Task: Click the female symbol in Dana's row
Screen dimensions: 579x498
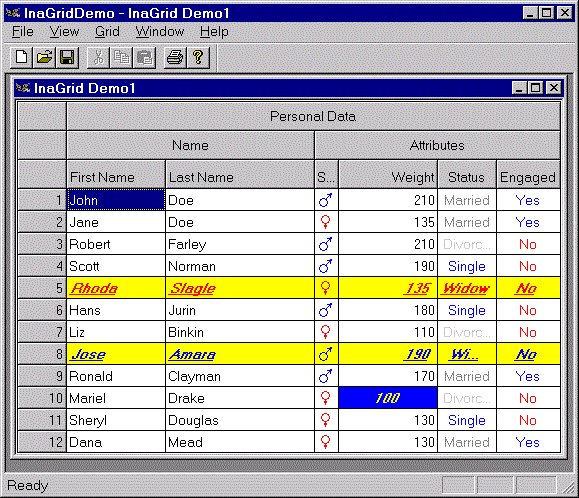Action: click(x=325, y=442)
